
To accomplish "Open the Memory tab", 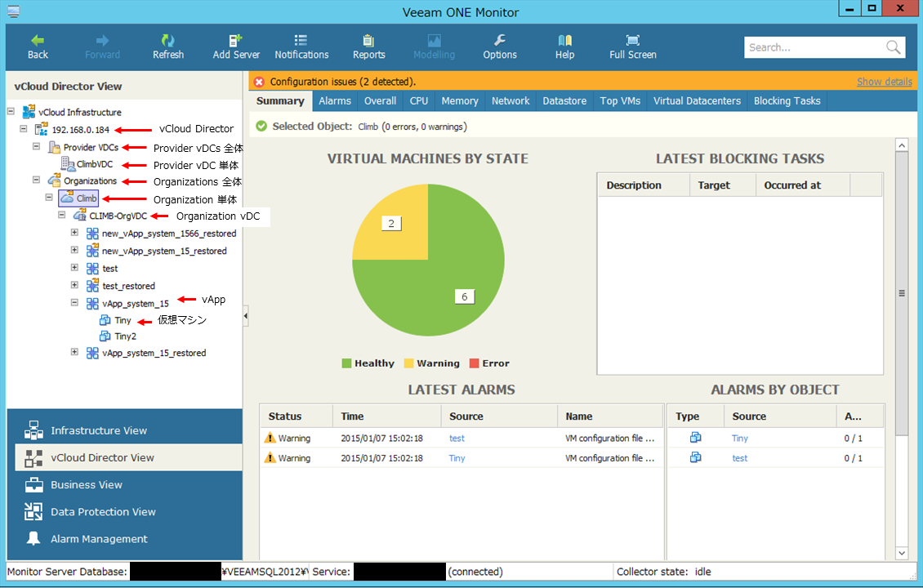I will 460,100.
